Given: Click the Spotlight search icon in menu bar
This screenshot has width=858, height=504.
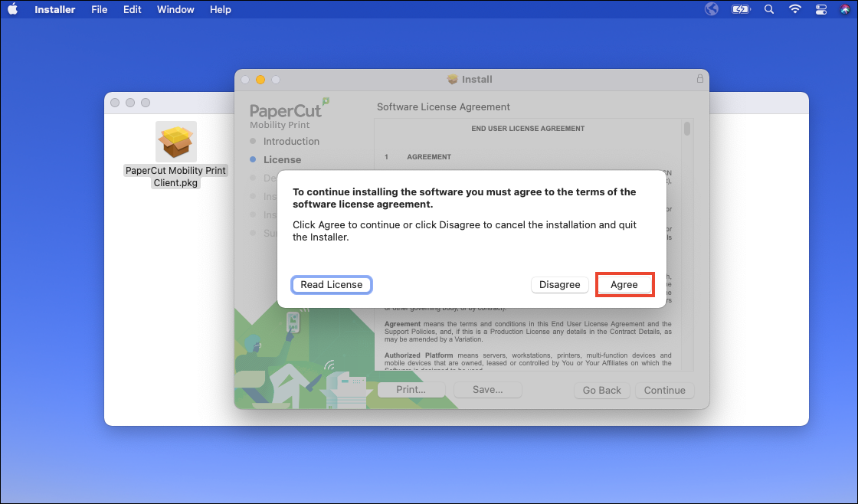Looking at the screenshot, I should (768, 9).
